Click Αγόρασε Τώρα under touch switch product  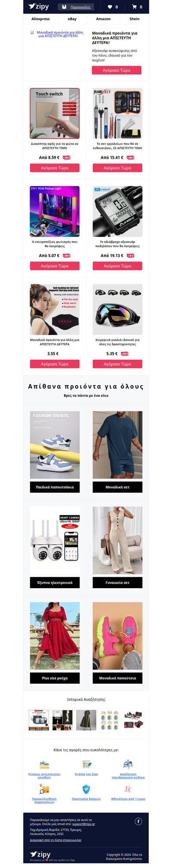tap(55, 168)
